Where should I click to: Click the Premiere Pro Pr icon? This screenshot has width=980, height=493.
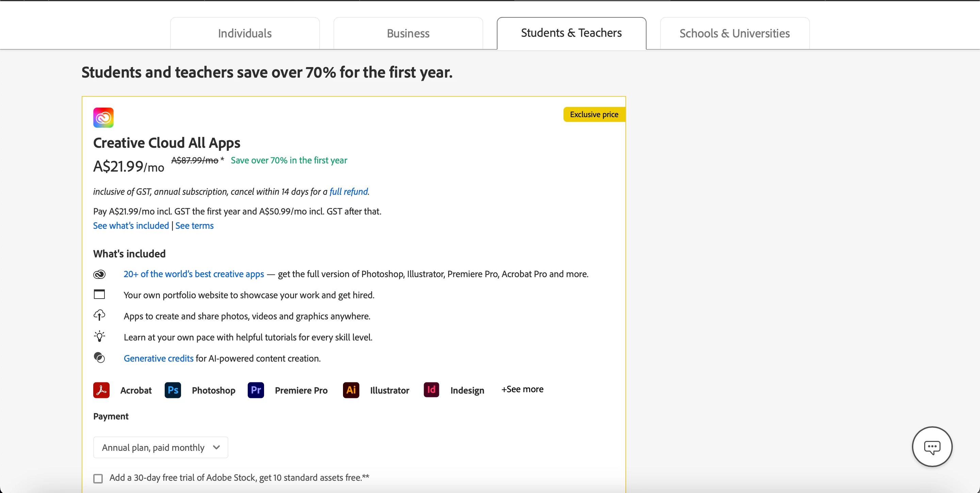(x=256, y=390)
